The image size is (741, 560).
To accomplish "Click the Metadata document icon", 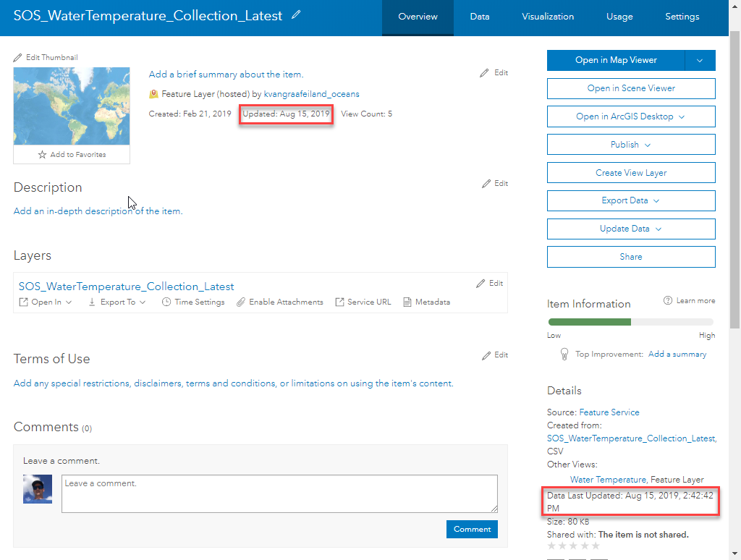I will point(407,302).
